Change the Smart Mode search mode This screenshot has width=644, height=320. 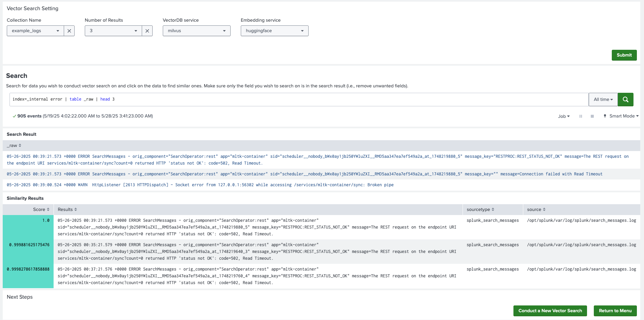(x=621, y=116)
